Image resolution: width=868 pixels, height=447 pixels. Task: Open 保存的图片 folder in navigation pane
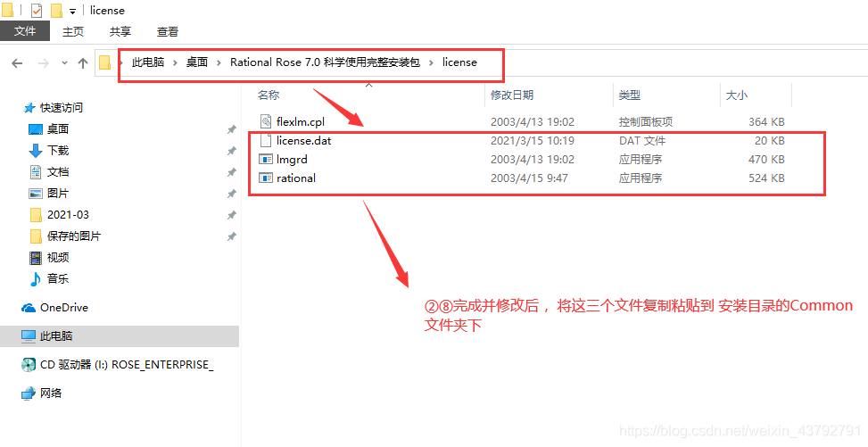click(74, 236)
